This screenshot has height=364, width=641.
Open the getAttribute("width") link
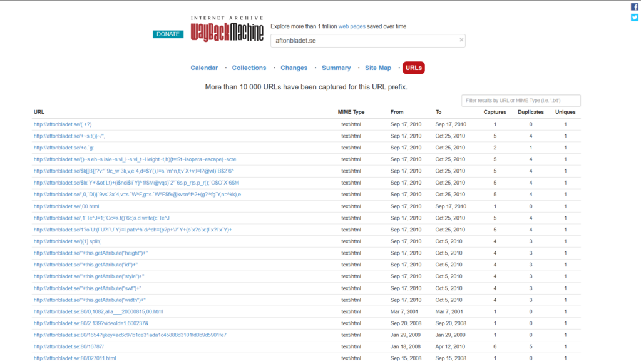(x=90, y=300)
